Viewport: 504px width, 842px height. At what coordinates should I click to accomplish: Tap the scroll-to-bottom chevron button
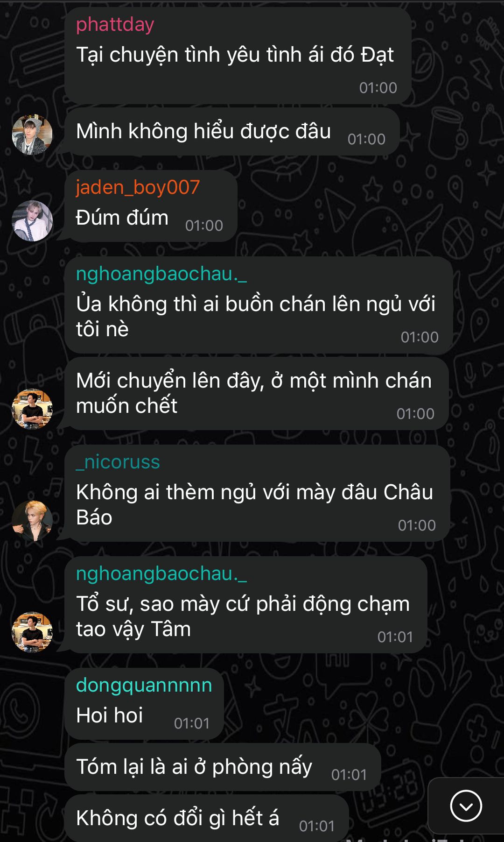click(466, 806)
